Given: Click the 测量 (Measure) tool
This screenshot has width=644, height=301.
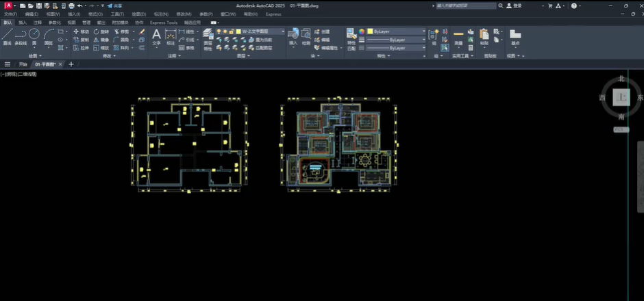Looking at the screenshot, I should tap(459, 37).
